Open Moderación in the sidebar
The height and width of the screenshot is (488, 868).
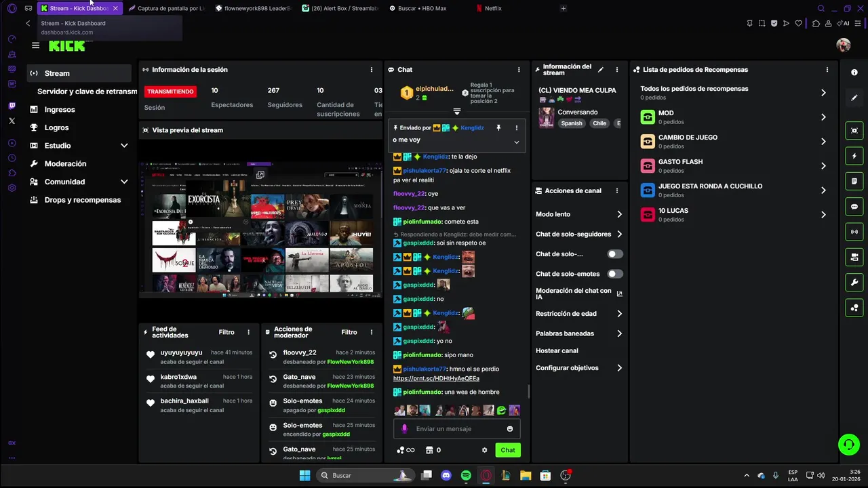click(x=79, y=163)
